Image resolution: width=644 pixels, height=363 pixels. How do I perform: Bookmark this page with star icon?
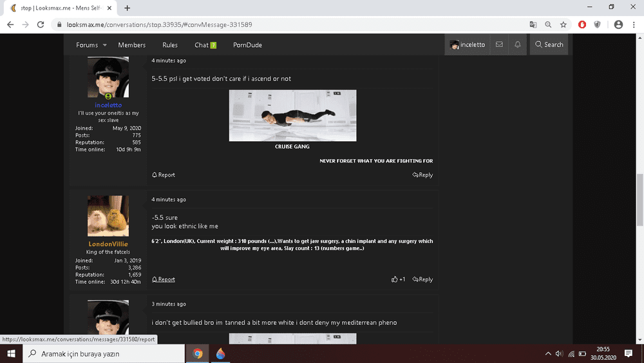coord(563,25)
